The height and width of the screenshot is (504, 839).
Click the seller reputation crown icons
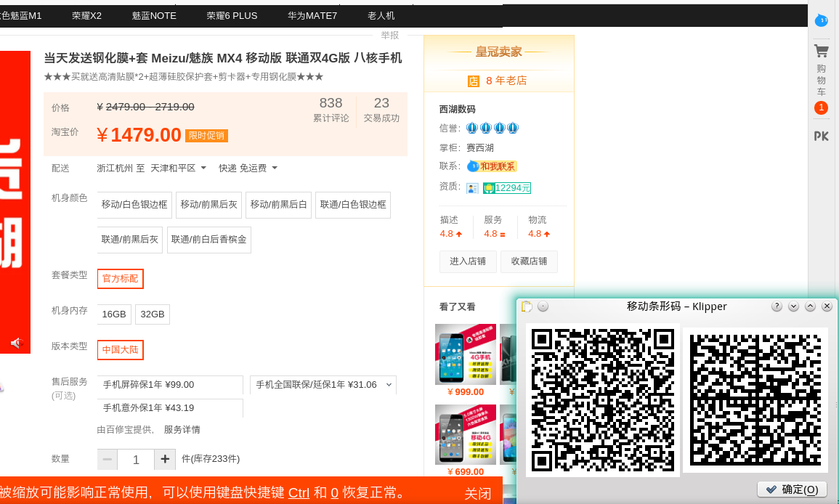[493, 128]
